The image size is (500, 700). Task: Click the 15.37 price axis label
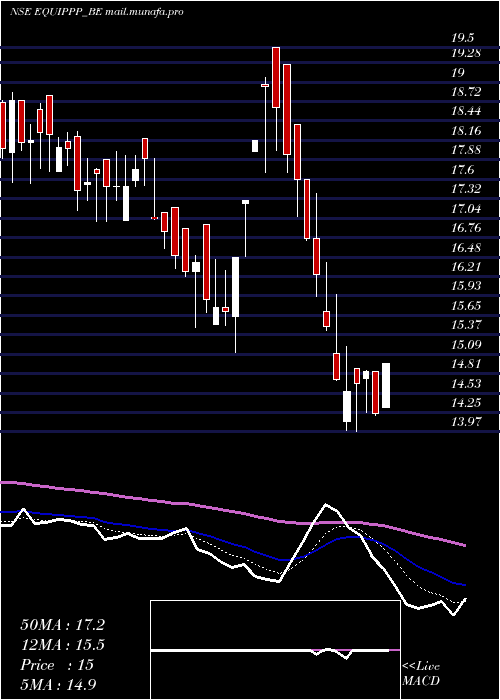tap(466, 325)
